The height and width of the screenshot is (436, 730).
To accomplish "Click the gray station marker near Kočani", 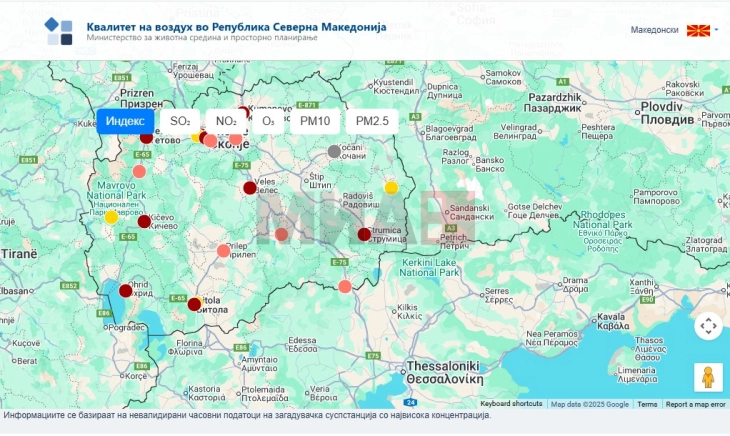I will [334, 152].
